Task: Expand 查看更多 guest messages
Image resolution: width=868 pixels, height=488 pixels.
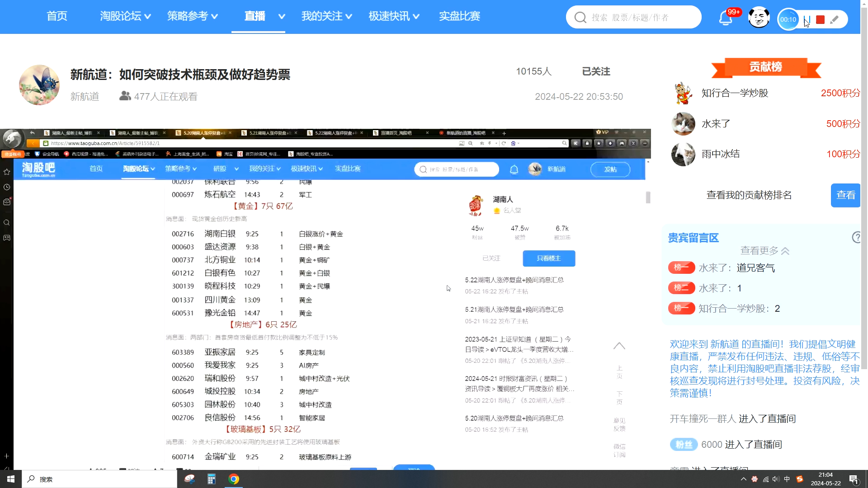Action: (x=764, y=251)
